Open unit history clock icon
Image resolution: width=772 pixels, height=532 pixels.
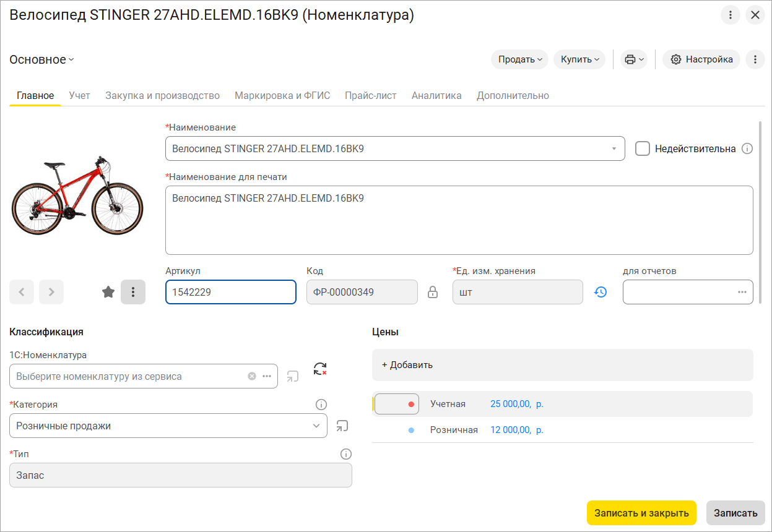click(600, 292)
